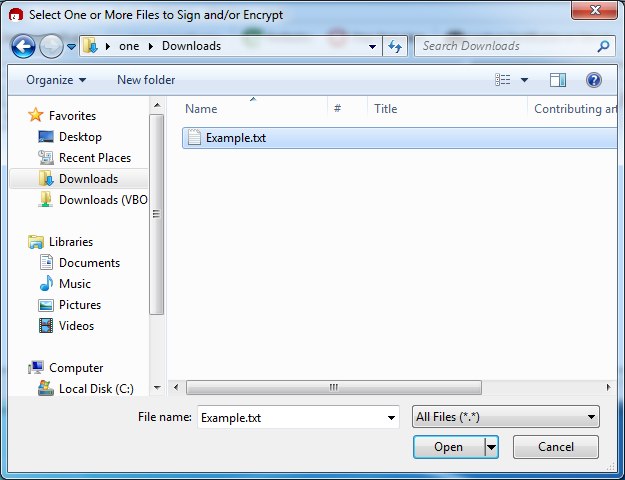Open Help with the question mark
Image resolution: width=625 pixels, height=480 pixels.
(594, 80)
